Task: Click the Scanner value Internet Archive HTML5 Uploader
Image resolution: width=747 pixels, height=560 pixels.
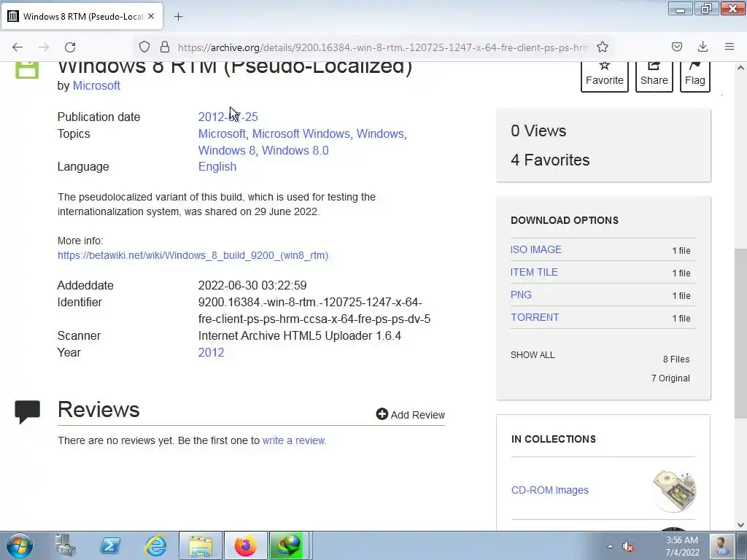Action: click(x=300, y=335)
